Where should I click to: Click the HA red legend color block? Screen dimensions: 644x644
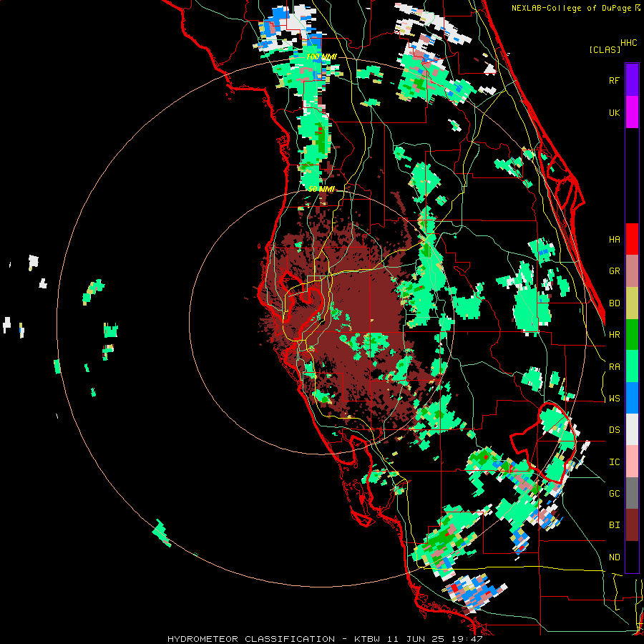(632, 239)
